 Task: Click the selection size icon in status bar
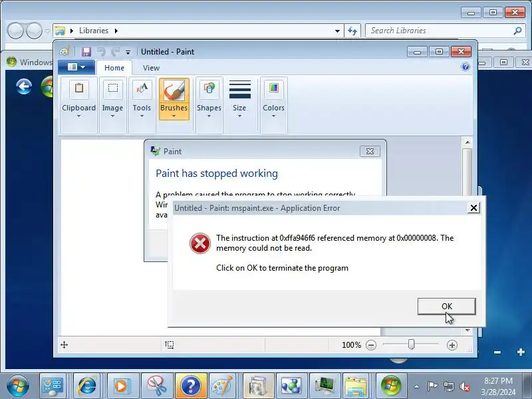[x=170, y=345]
